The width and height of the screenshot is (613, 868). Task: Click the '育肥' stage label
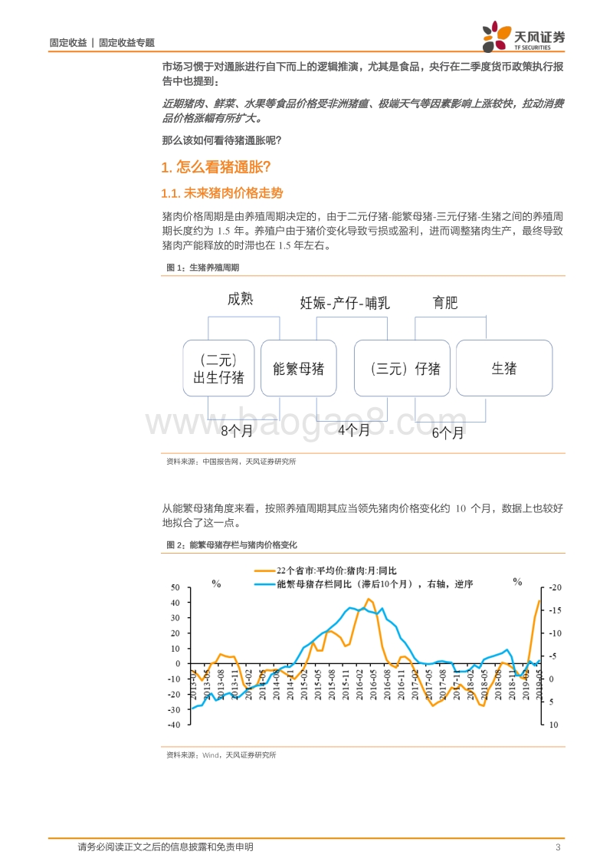click(445, 302)
